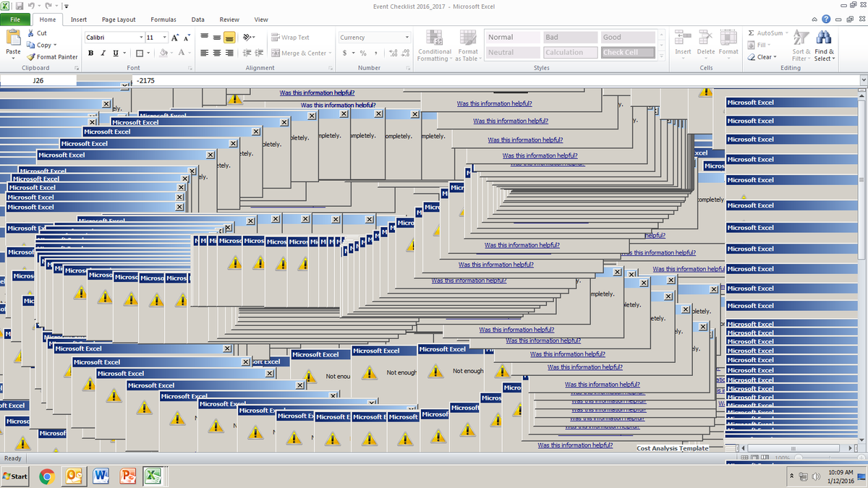This screenshot has height=488, width=868.
Task: Open the font size dropdown showing 11
Action: pos(165,37)
